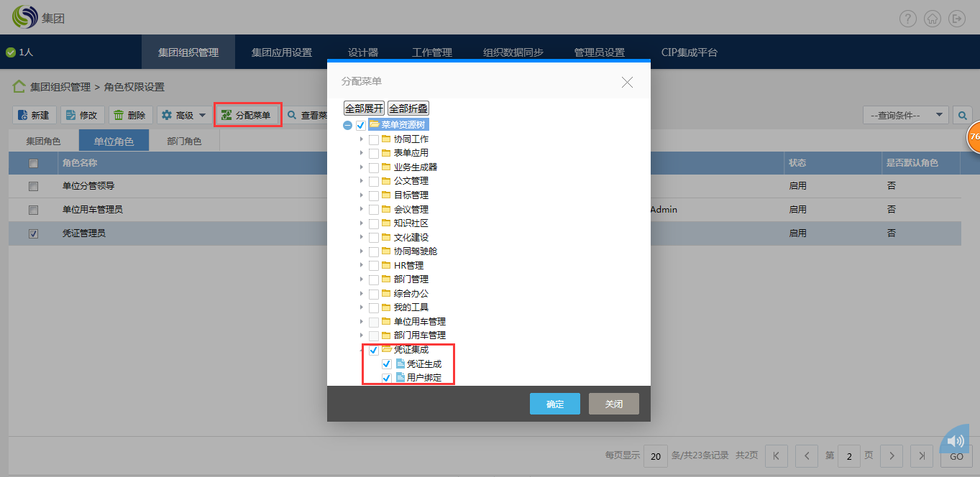Open the 集团应用设置 nav tab

pyautogui.click(x=282, y=52)
